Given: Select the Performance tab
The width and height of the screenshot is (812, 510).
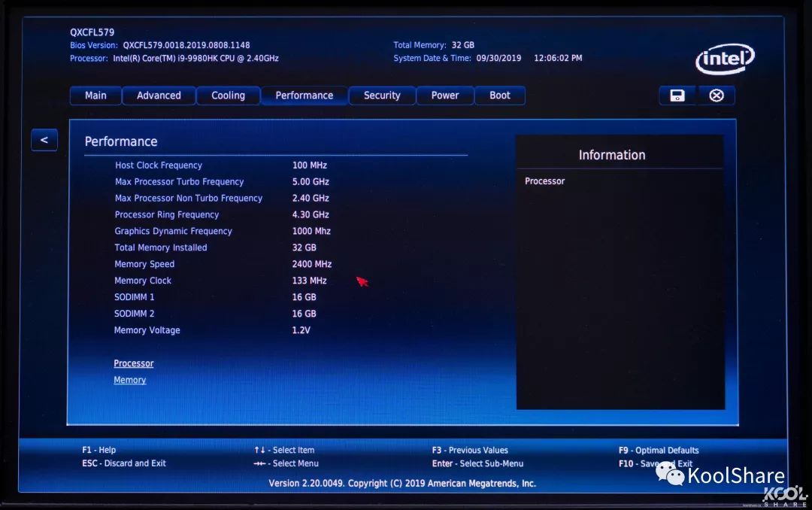Looking at the screenshot, I should pos(304,96).
